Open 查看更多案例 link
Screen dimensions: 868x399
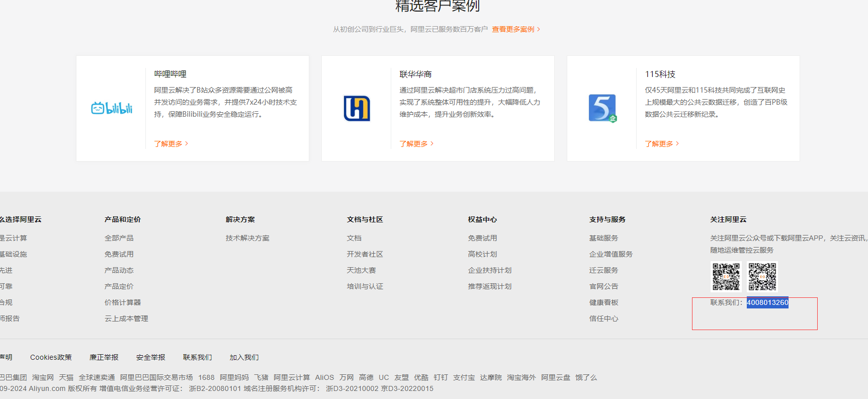point(516,29)
